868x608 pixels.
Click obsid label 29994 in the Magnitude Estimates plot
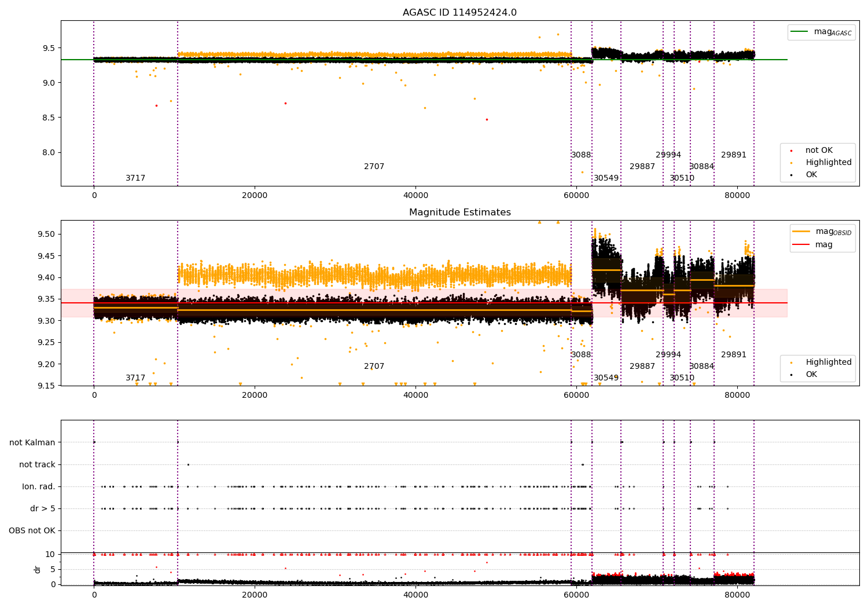(668, 355)
